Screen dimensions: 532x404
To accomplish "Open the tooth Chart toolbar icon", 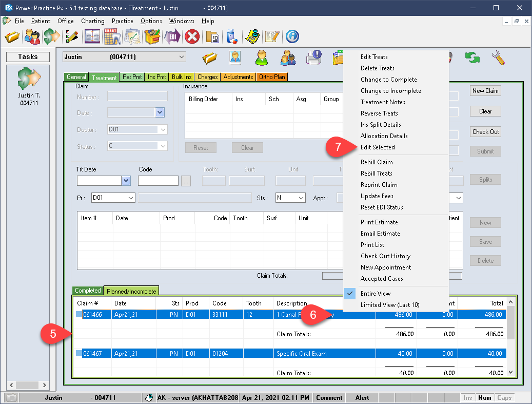I will (x=112, y=36).
